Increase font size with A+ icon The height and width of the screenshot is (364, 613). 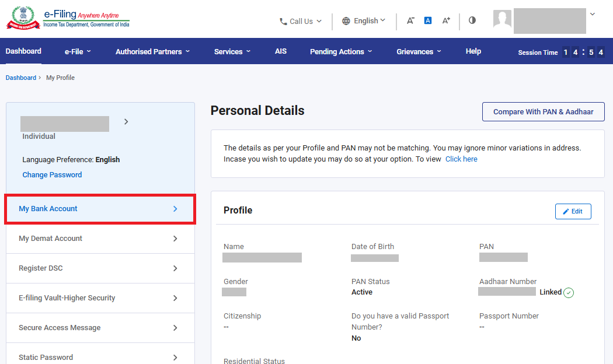446,20
